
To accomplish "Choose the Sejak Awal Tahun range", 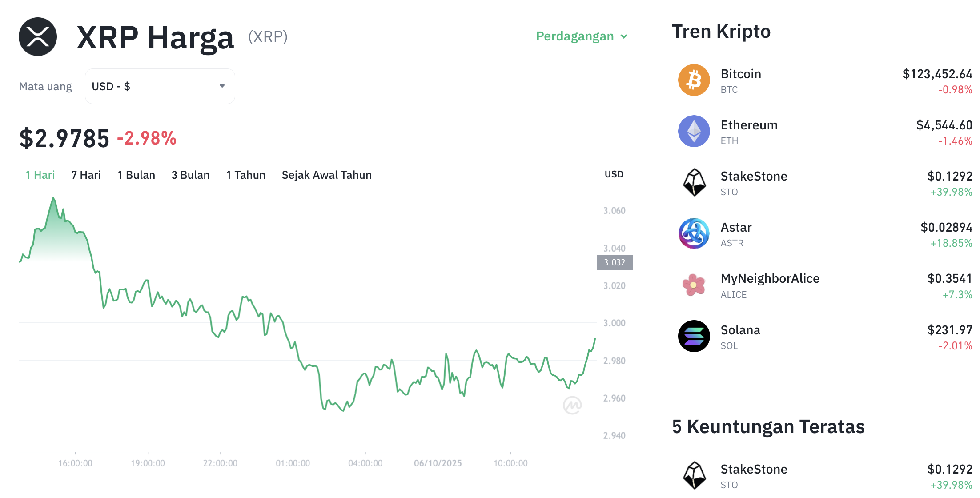I will pos(326,175).
